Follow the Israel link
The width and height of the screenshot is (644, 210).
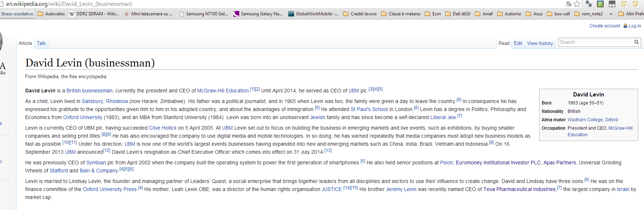coord(623,189)
